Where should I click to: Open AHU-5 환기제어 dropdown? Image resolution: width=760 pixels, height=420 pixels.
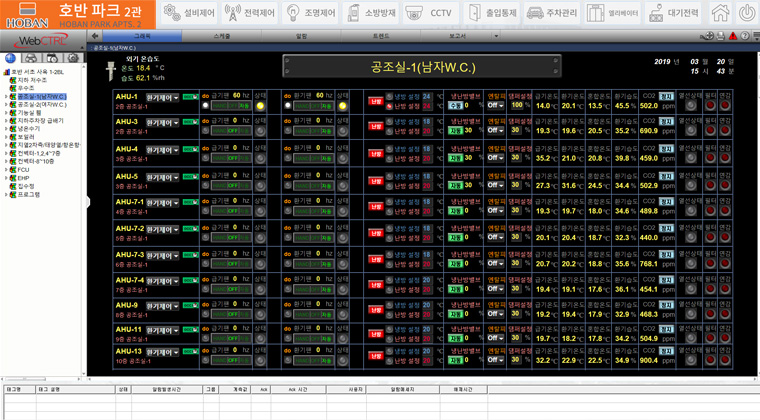[162, 178]
